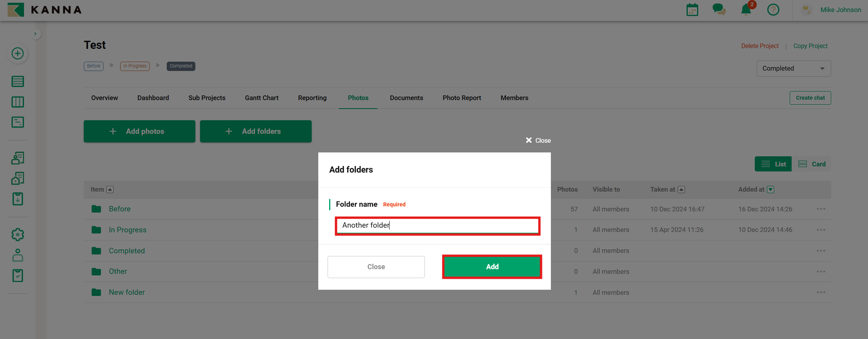Toggle the Added at sort arrow
The image size is (868, 339).
point(771,189)
